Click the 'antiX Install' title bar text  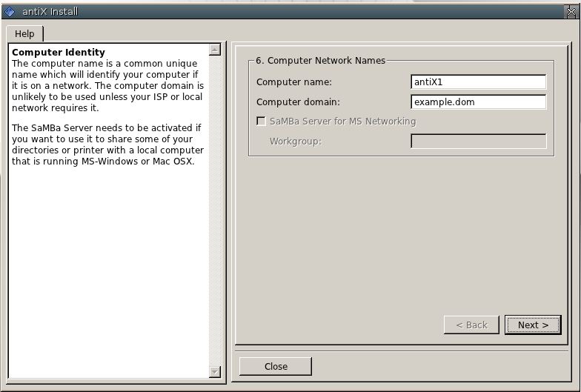50,12
